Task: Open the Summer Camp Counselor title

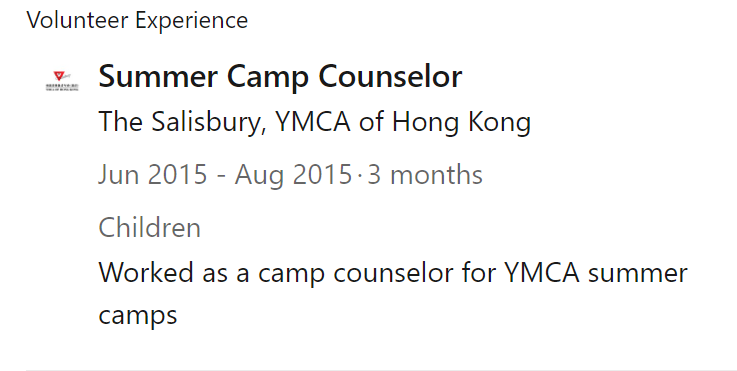Action: 280,76
